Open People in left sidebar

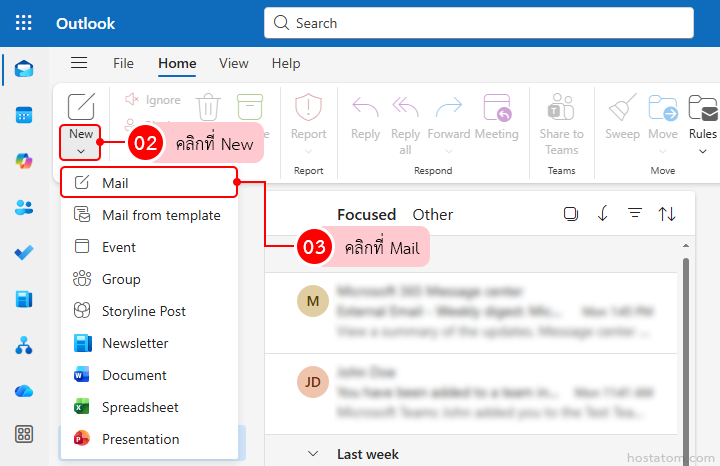(x=24, y=208)
